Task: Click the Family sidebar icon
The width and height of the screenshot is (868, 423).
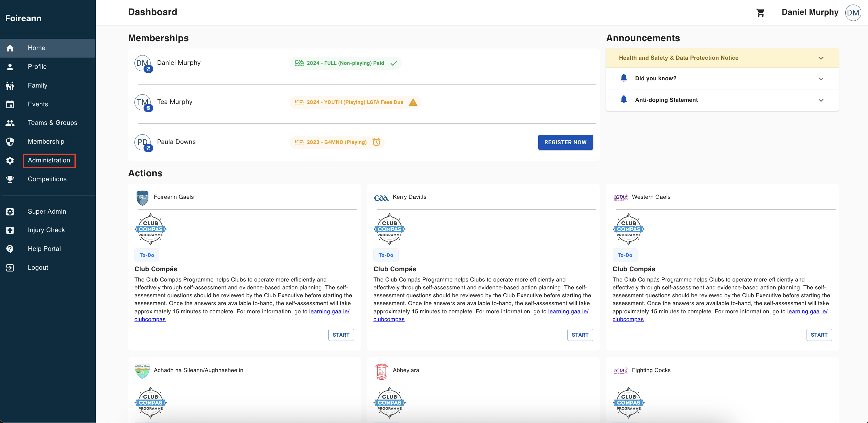Action: (10, 86)
